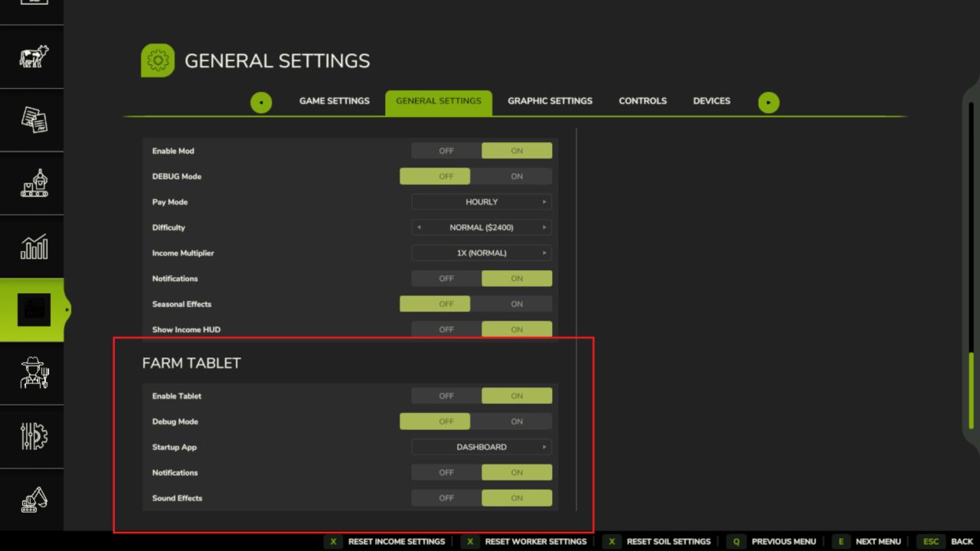Click the gear icon beside General Settings title
This screenshot has width=980, height=551.
[158, 60]
